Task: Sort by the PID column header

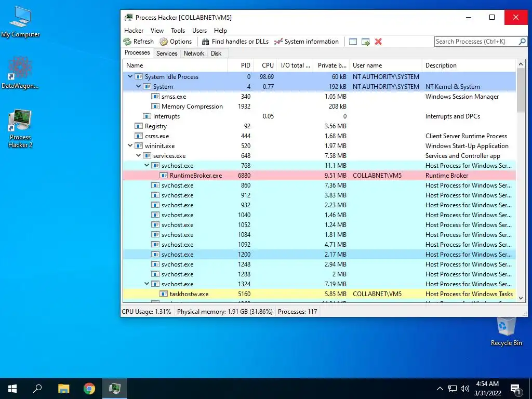Action: (x=240, y=65)
